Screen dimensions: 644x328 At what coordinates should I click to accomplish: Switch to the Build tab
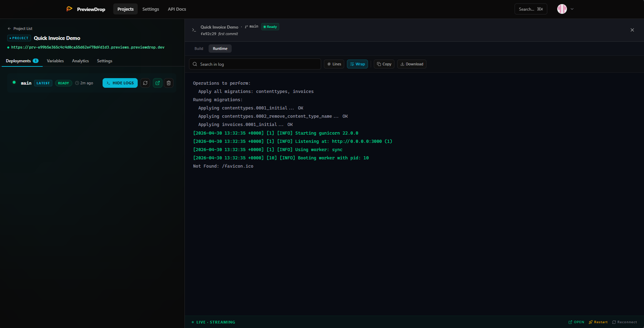pos(198,49)
